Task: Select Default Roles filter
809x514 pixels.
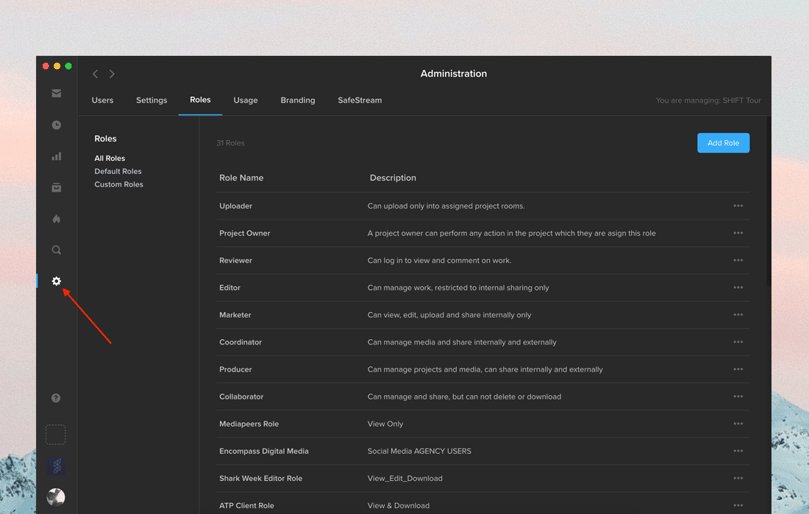Action: (118, 171)
